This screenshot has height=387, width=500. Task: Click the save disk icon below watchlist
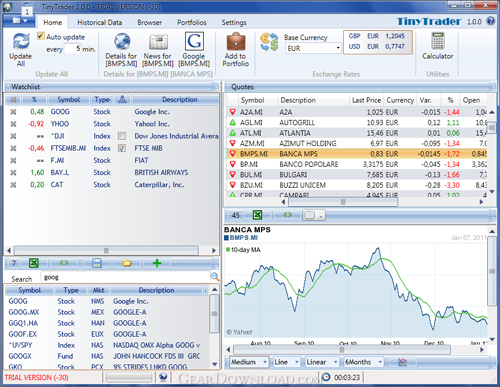click(97, 263)
